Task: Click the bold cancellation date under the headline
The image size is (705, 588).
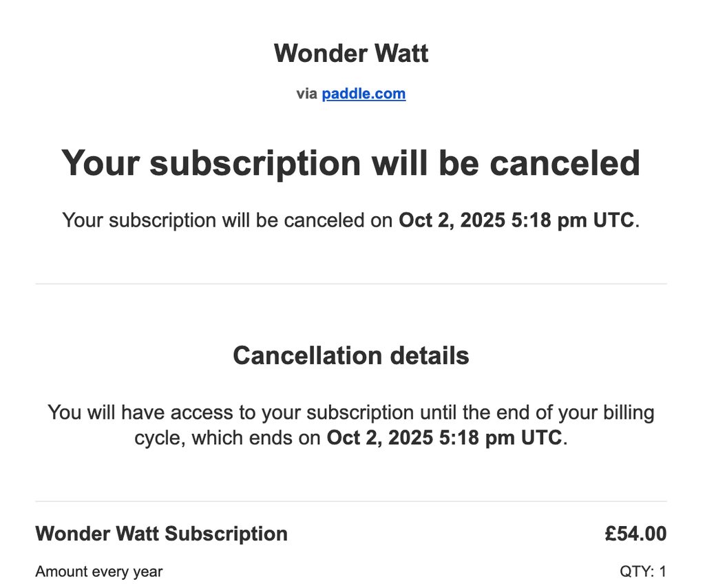Action: click(x=516, y=220)
